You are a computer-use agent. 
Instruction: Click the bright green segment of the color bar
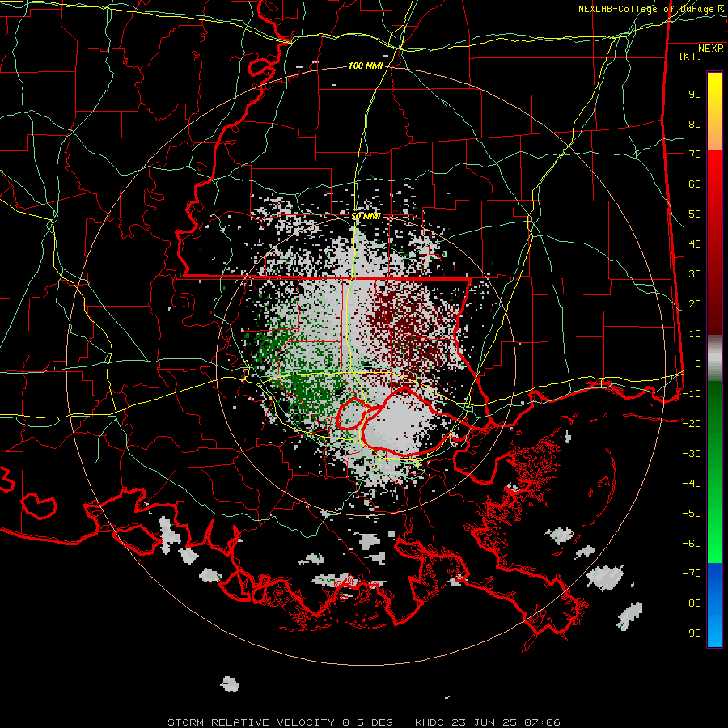click(714, 534)
